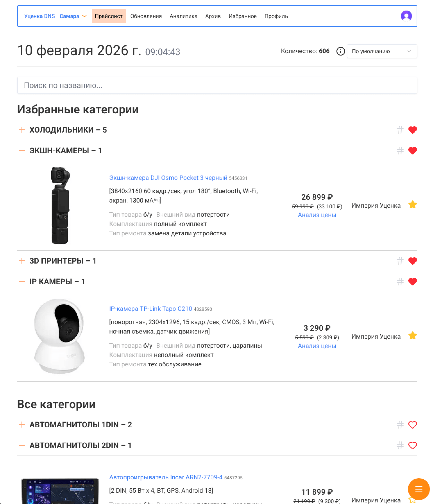This screenshot has width=433, height=504.
Task: Open the IP-камера TP-Link Tapo C210 product link
Action: [x=150, y=308]
